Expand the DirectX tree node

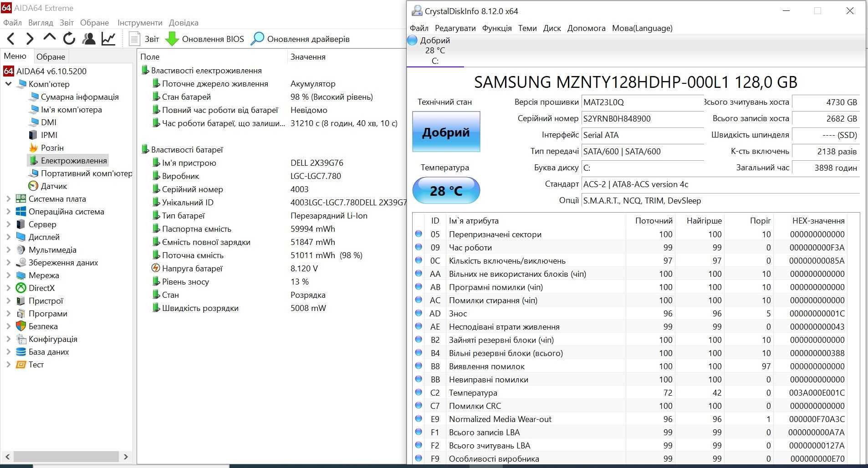(x=8, y=288)
